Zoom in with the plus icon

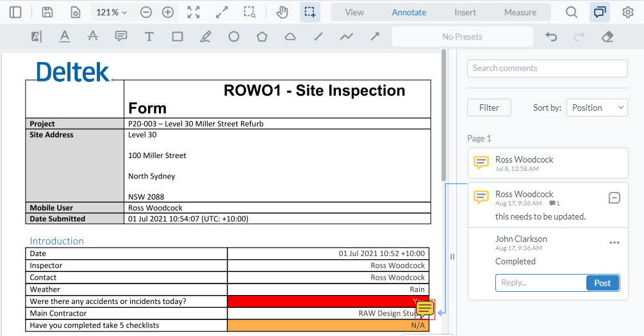click(168, 12)
